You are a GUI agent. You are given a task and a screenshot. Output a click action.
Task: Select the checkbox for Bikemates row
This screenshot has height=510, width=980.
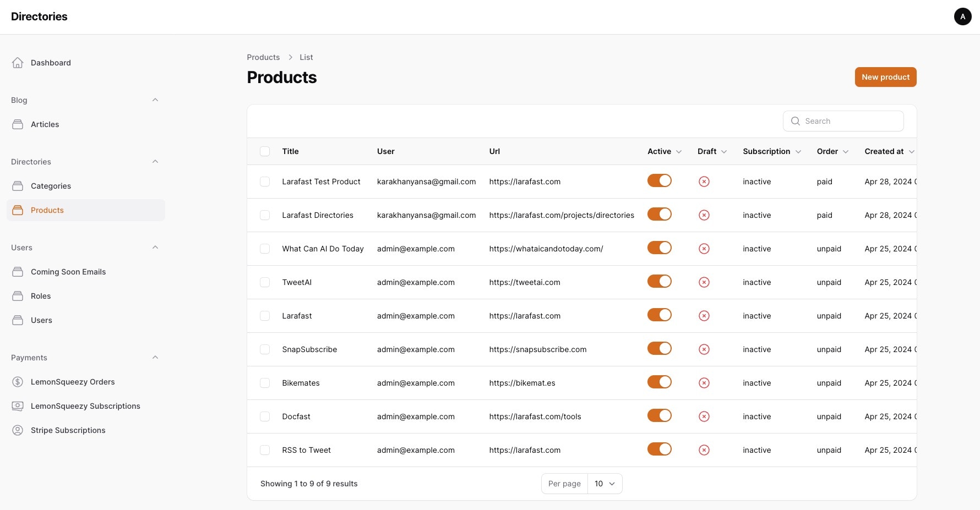pyautogui.click(x=265, y=383)
